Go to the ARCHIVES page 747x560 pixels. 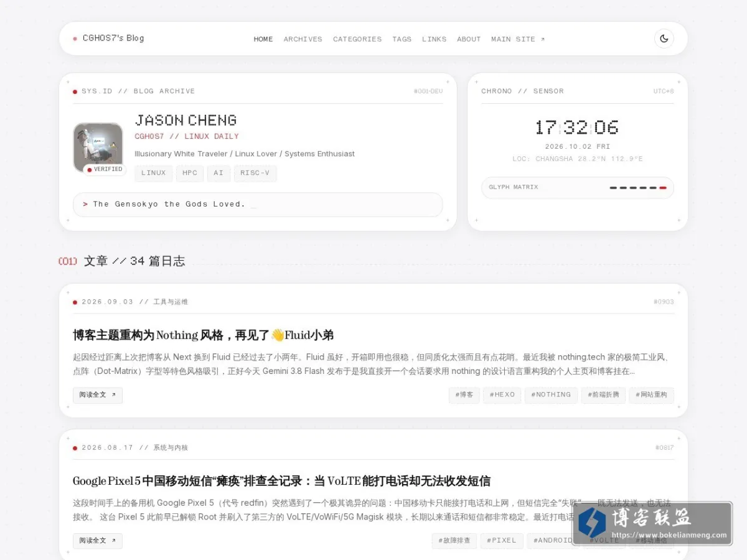303,39
